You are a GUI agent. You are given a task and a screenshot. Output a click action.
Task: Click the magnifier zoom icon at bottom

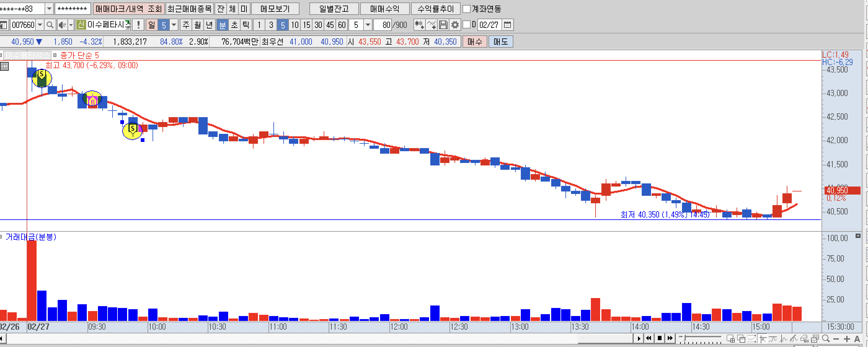(x=826, y=338)
